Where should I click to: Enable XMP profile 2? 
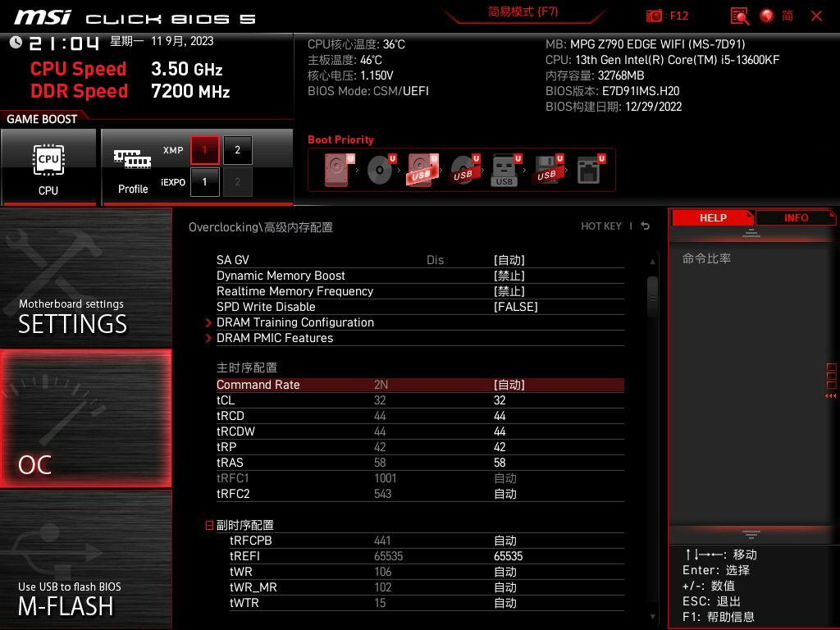pos(237,150)
